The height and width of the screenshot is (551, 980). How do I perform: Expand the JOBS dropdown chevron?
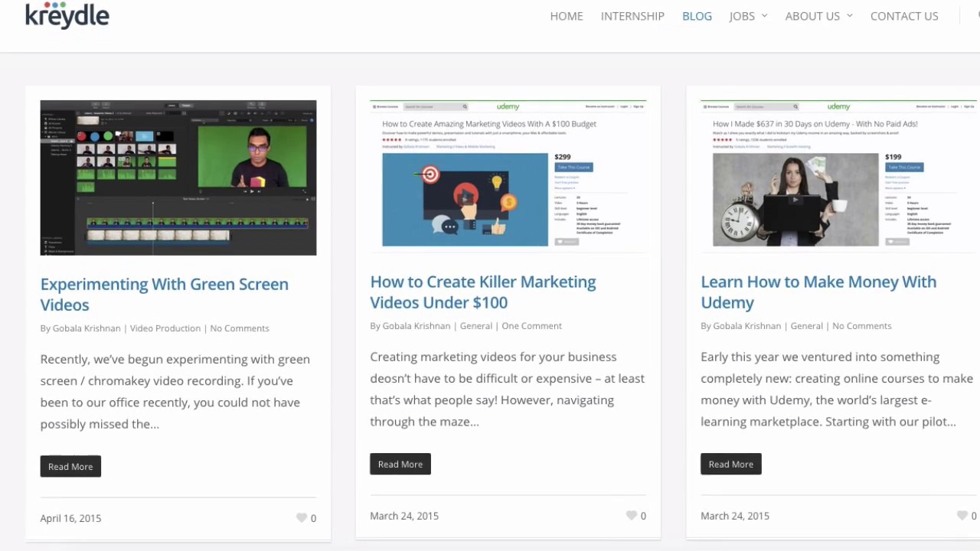click(x=764, y=16)
